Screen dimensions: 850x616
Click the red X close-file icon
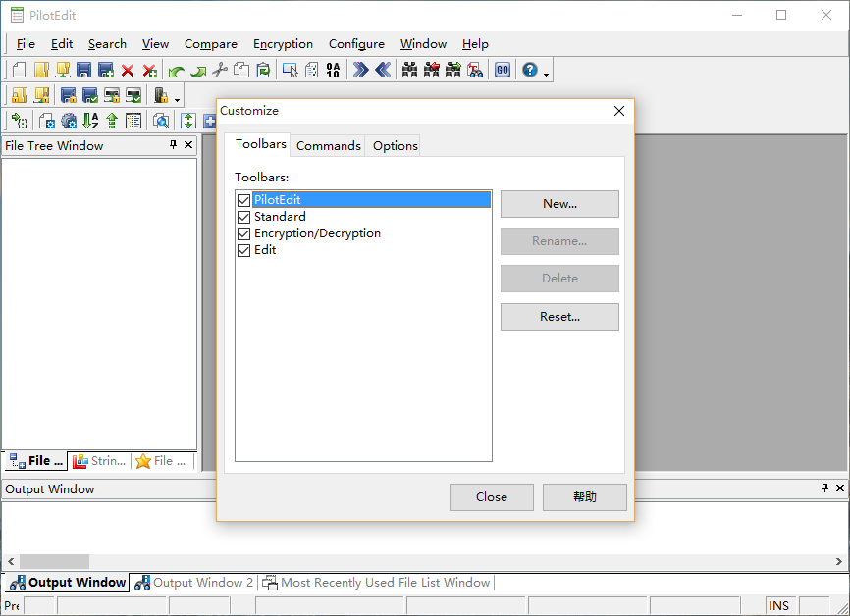coord(128,70)
